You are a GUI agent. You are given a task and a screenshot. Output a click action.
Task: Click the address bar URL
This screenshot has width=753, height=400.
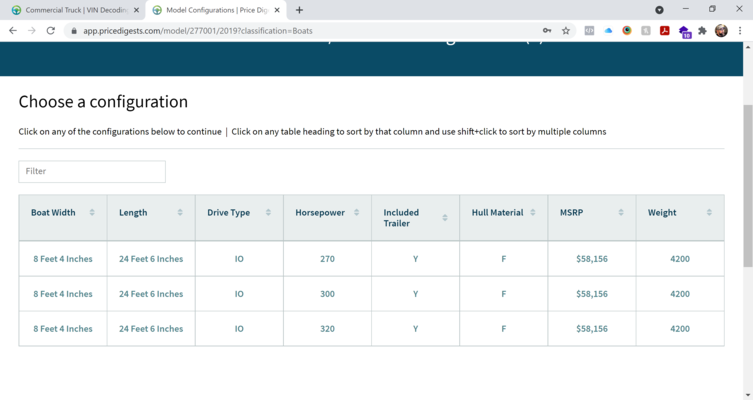pyautogui.click(x=200, y=31)
